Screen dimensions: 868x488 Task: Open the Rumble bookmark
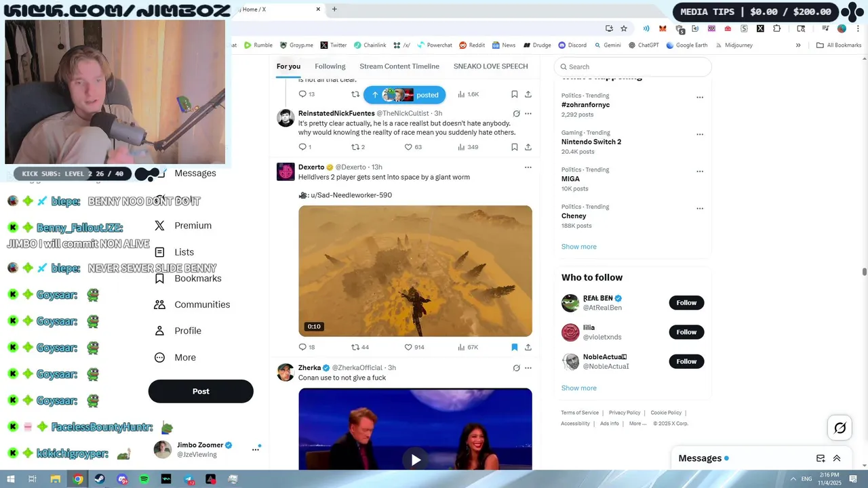258,45
